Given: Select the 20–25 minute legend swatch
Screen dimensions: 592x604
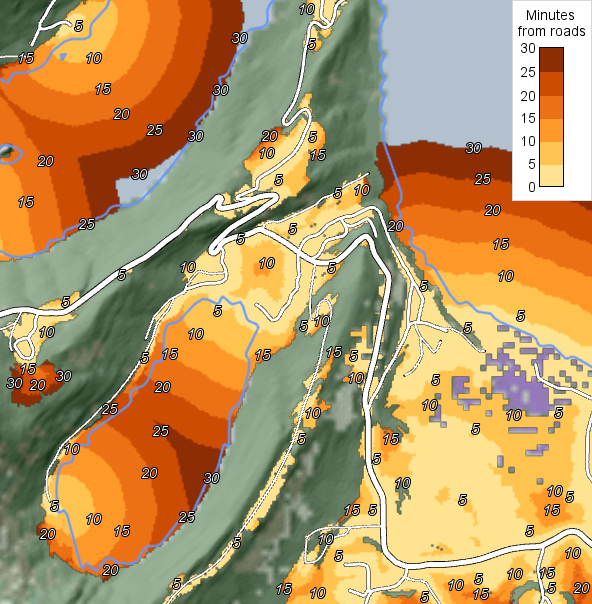Looking at the screenshot, I should 551,84.
